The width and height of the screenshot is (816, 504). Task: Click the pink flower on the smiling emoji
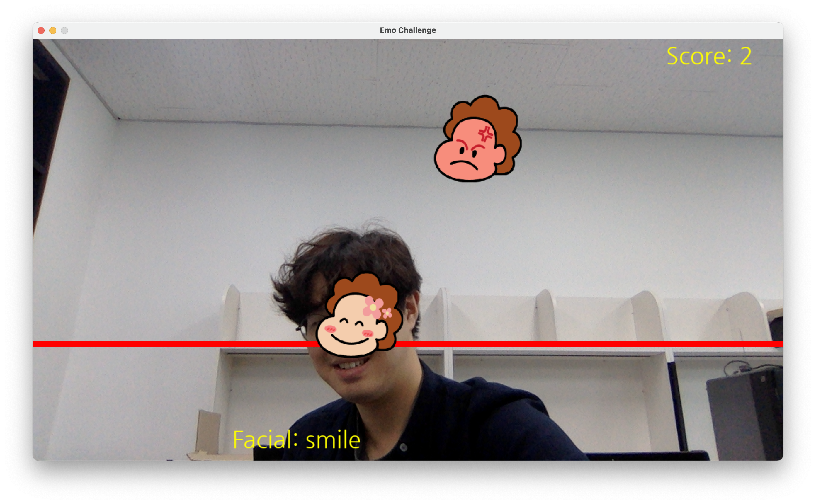point(373,307)
